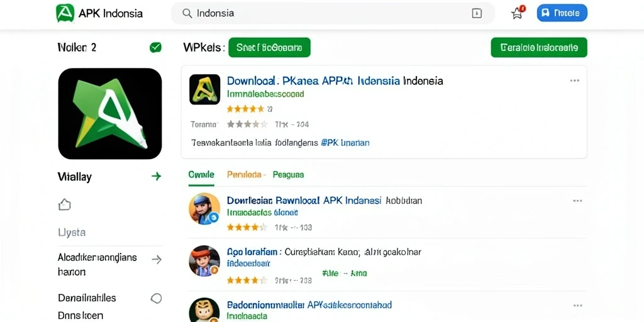The image size is (644, 322).
Task: Click the green Teralcie button at right
Action: pyautogui.click(x=539, y=48)
